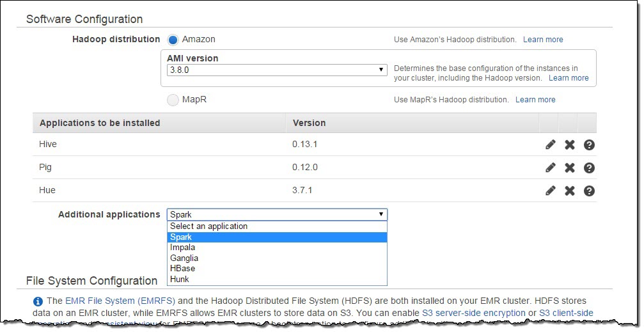
Task: Choose the MapR distribution radio button
Action: coord(173,100)
